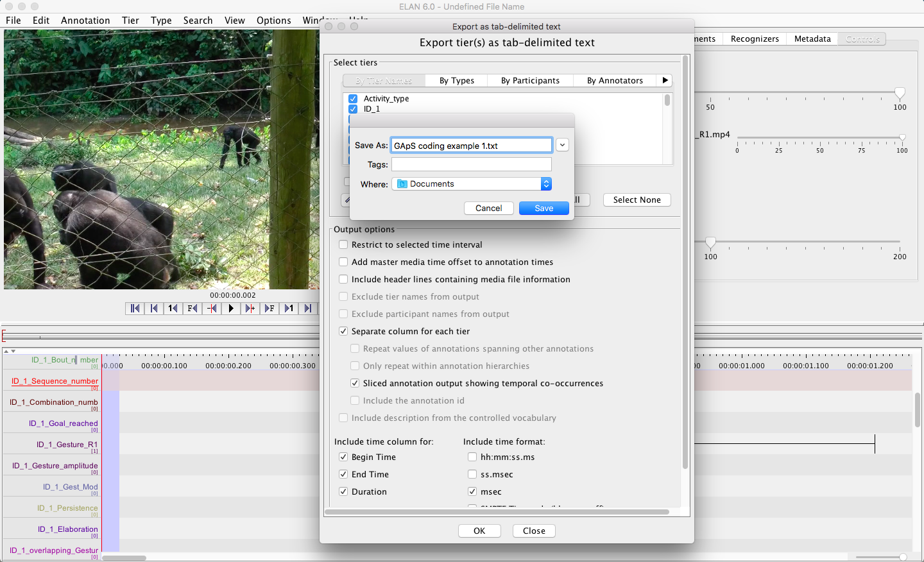
Task: Click the play button under the video
Action: pyautogui.click(x=231, y=309)
